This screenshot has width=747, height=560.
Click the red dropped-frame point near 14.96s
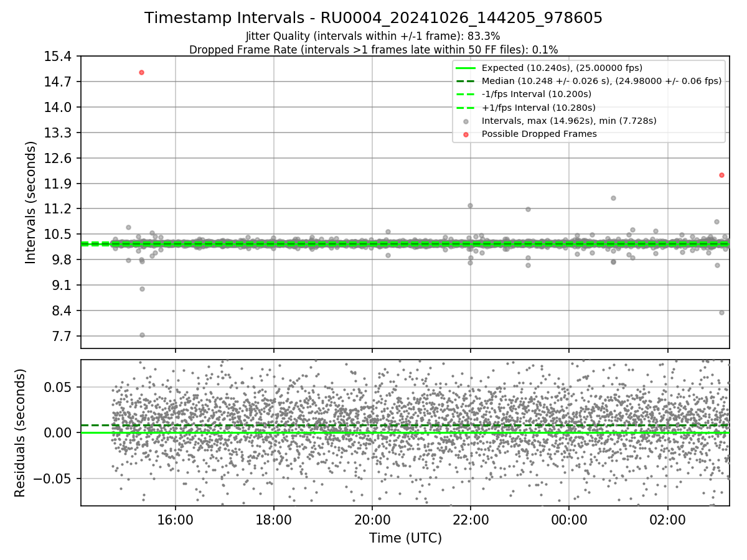coord(141,72)
